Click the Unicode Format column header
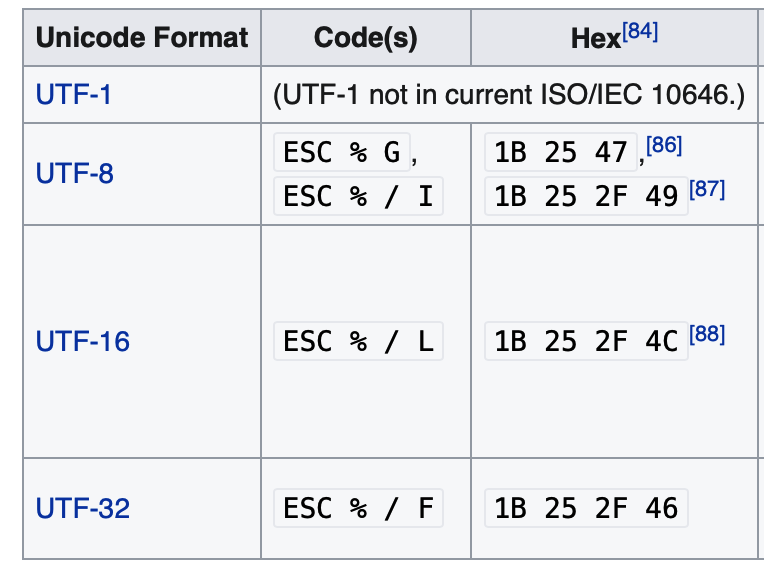Image resolution: width=764 pixels, height=576 pixels. click(x=141, y=38)
